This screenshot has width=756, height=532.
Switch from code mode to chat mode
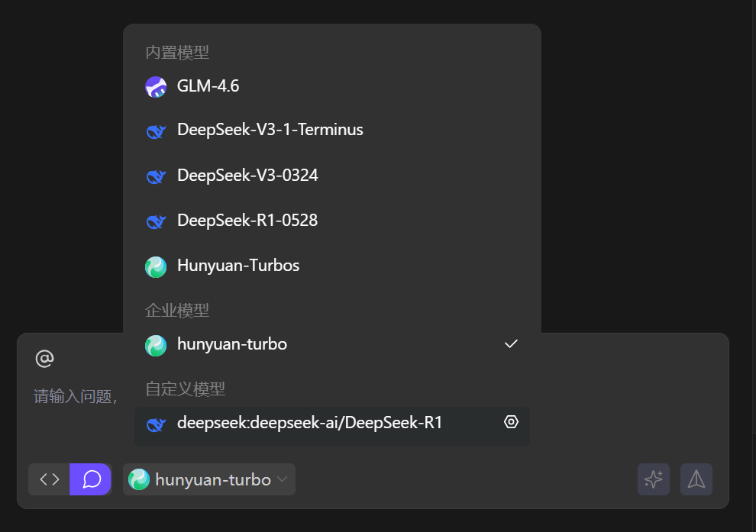[x=90, y=479]
